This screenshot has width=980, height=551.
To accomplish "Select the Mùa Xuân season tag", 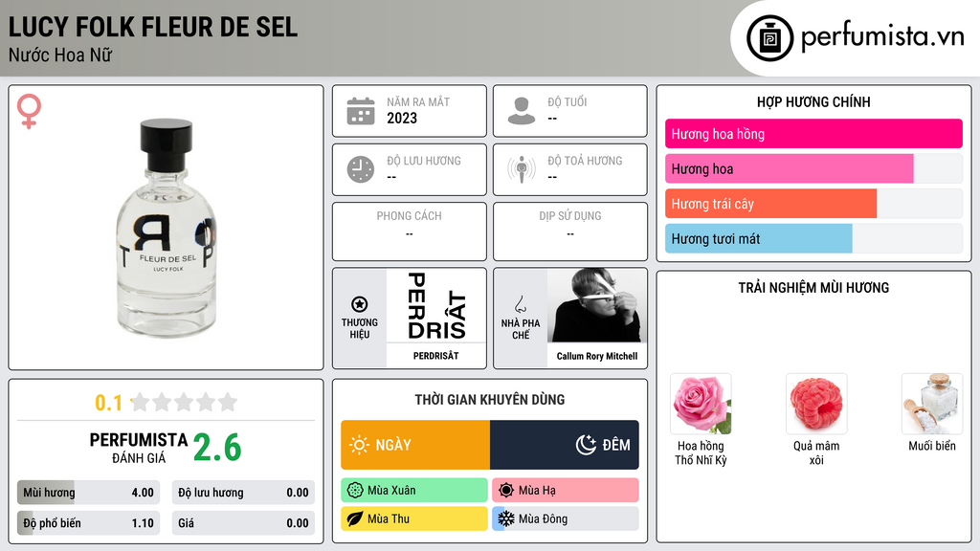I will (414, 490).
